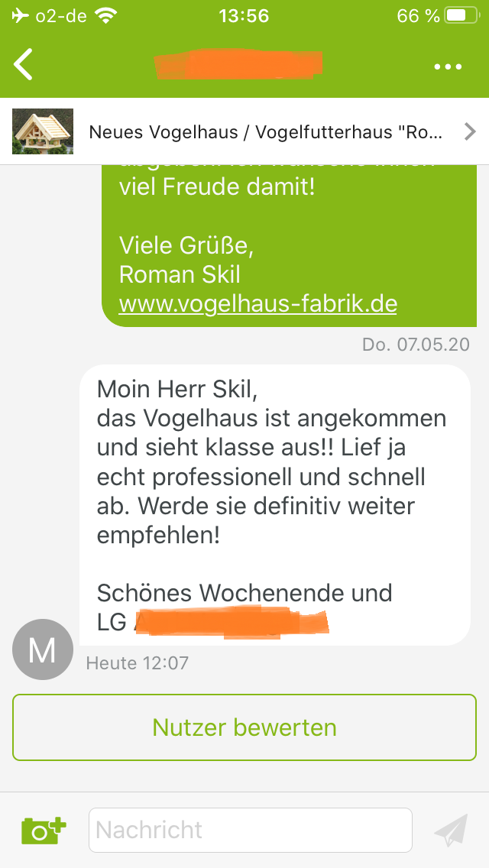Tap the 'Do. 07.05.20' date label
This screenshot has height=868, width=489.
coord(416,345)
